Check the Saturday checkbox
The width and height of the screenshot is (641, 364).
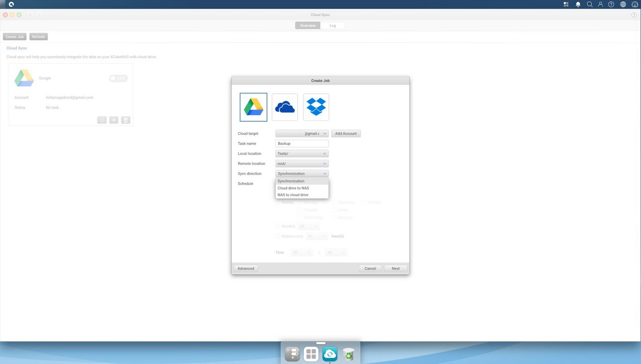(x=334, y=217)
